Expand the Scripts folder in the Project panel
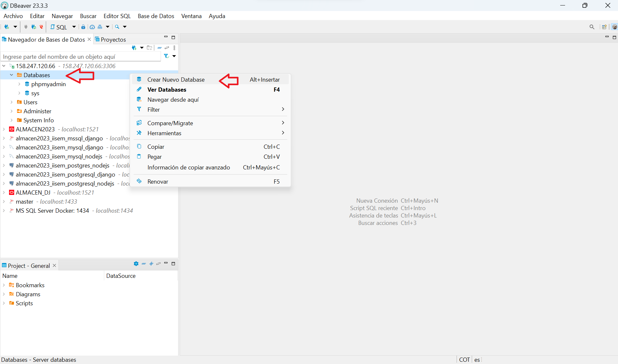Viewport: 618px width, 364px height. coord(4,303)
